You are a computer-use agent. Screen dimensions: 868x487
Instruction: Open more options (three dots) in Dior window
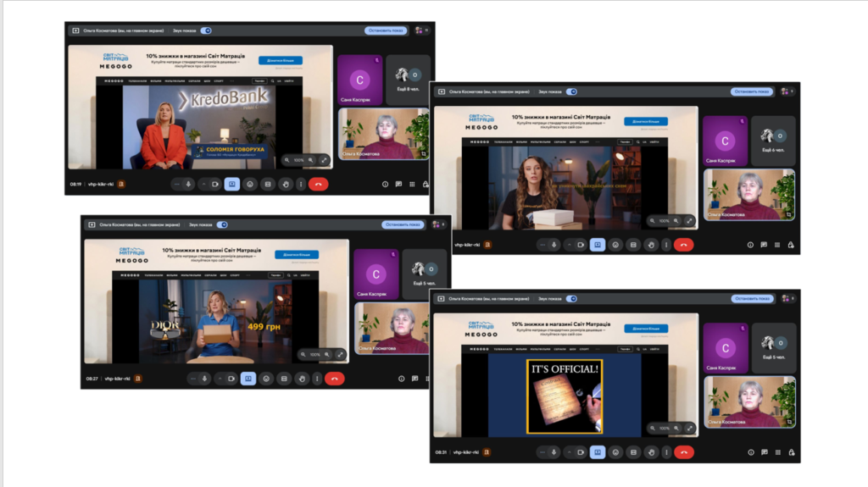point(317,379)
